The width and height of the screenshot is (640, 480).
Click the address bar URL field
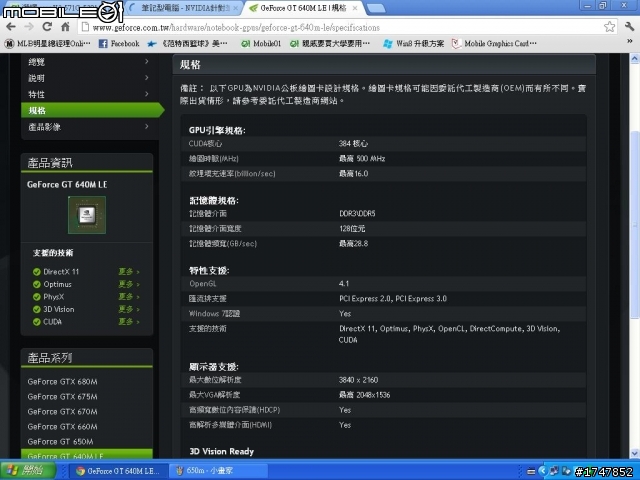click(341, 27)
